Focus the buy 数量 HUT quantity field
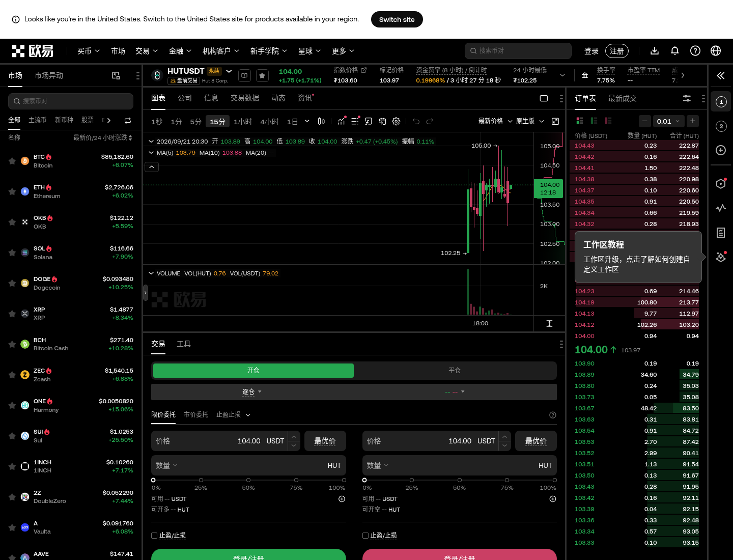 pyautogui.click(x=249, y=465)
